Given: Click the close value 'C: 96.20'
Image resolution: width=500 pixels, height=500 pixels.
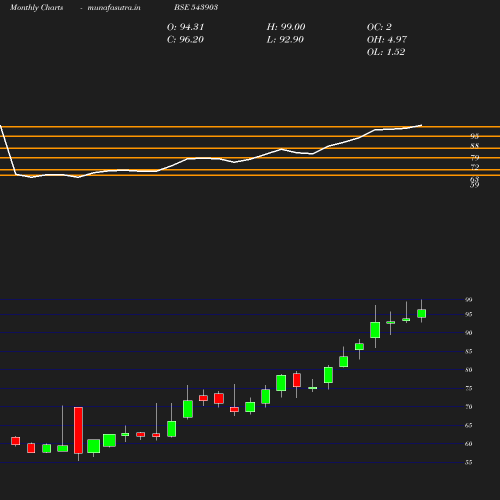Looking at the screenshot, I should tap(185, 40).
